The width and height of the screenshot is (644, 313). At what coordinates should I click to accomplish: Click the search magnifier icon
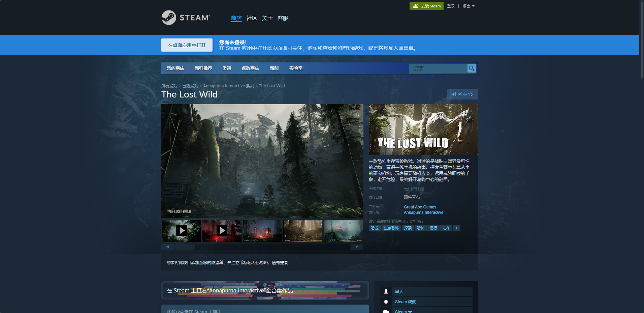tap(472, 68)
